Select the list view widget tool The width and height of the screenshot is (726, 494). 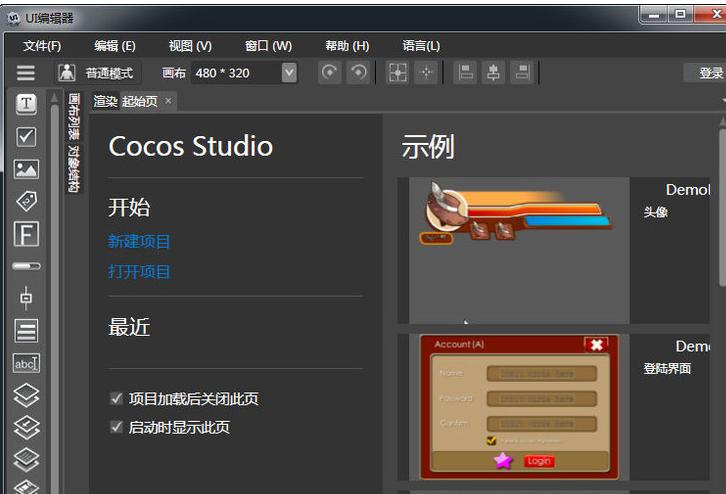26,331
